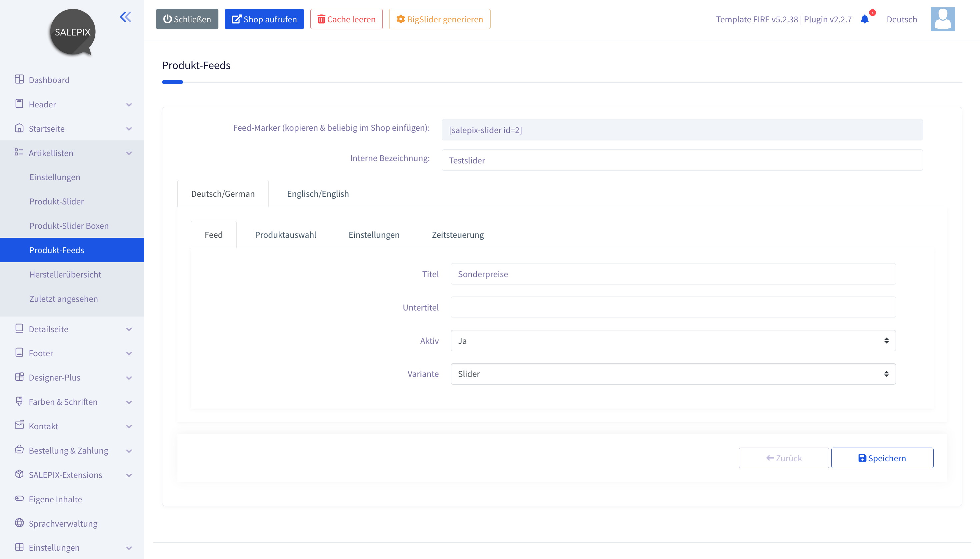Click the SALEPIX logo

(72, 32)
